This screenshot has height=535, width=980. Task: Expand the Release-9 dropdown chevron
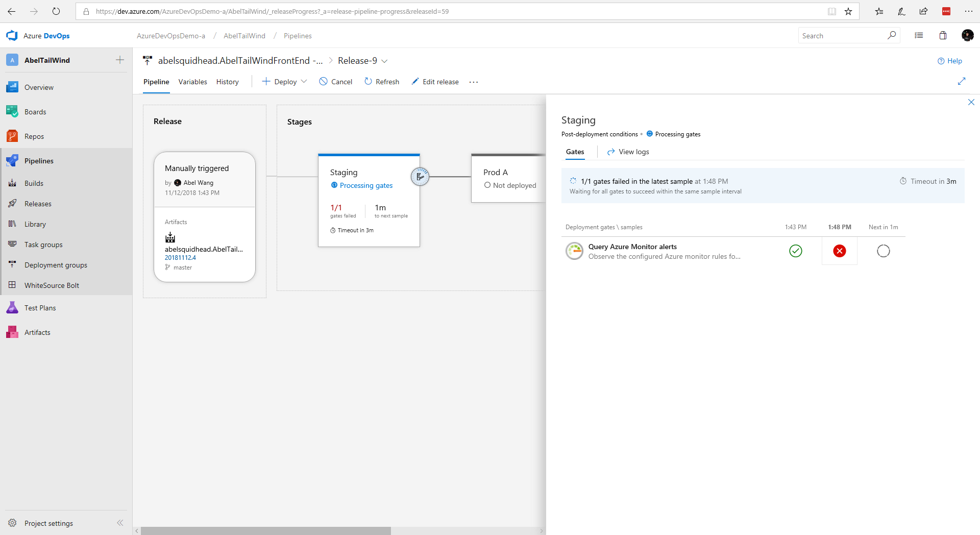tap(384, 61)
